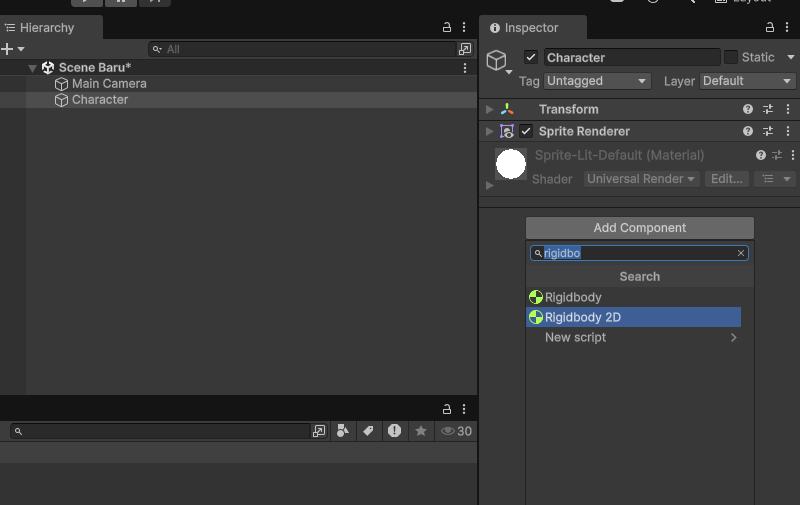The height and width of the screenshot is (505, 800).
Task: Click the shader Edit... button
Action: click(727, 179)
